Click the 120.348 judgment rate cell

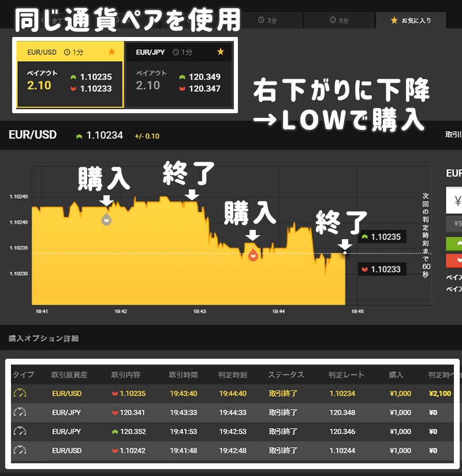[342, 412]
